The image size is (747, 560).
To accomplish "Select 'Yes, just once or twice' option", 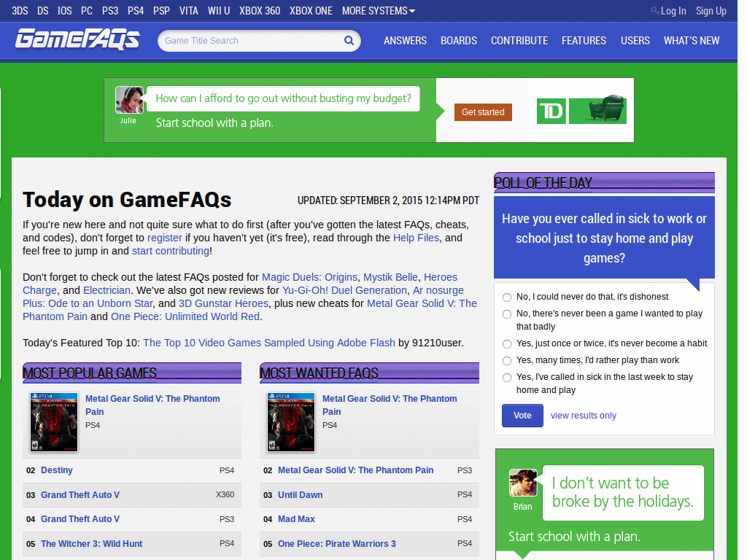I will point(507,344).
